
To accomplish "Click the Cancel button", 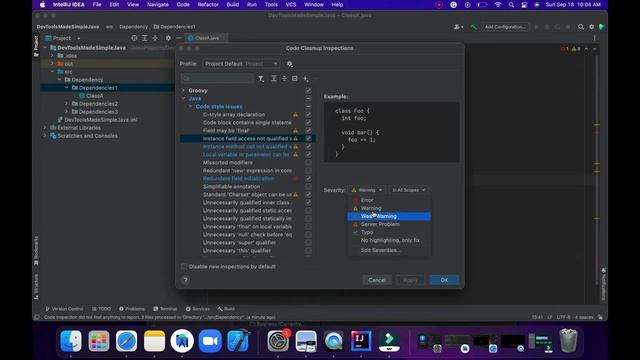I will pyautogui.click(x=377, y=280).
